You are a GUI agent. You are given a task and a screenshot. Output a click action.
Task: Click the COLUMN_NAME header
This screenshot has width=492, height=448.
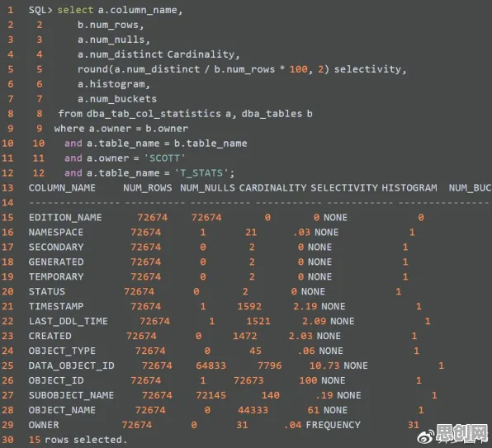point(62,188)
